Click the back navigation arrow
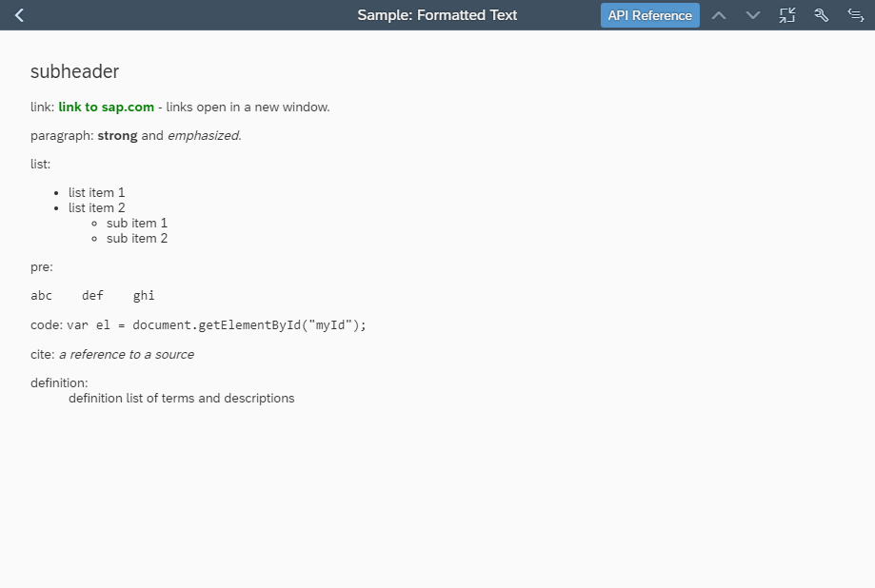 (x=17, y=14)
